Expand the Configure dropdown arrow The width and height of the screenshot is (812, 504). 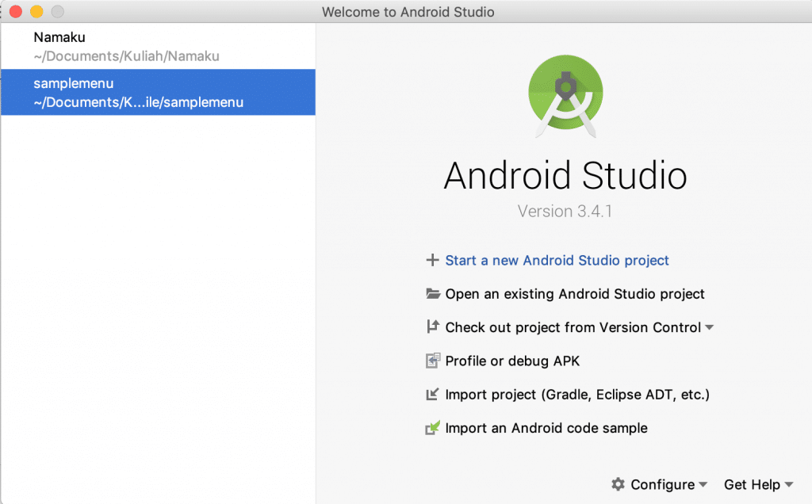coord(703,485)
